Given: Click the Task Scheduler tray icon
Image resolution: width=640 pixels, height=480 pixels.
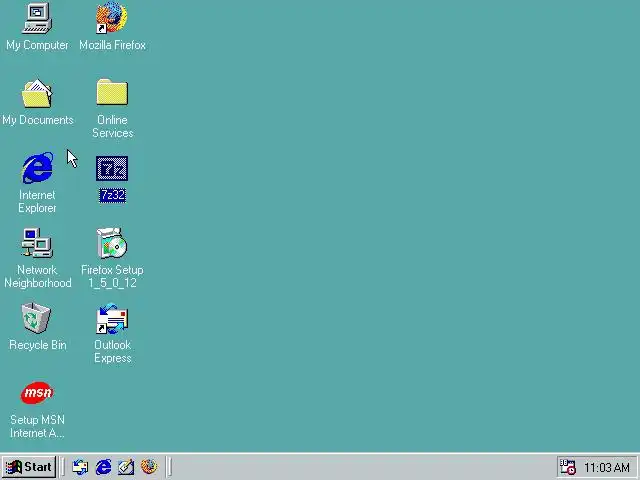Looking at the screenshot, I should tap(567, 467).
